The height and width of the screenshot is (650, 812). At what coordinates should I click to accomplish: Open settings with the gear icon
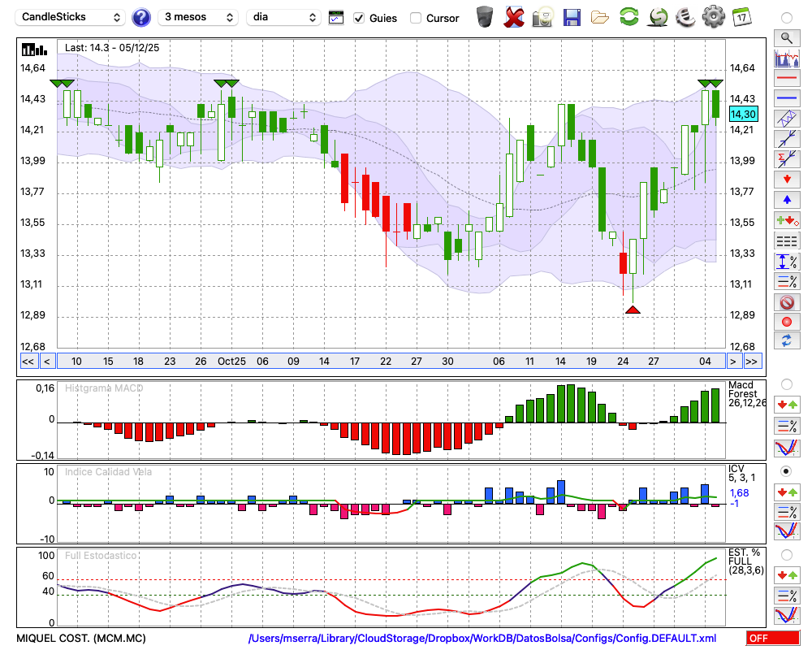[714, 17]
